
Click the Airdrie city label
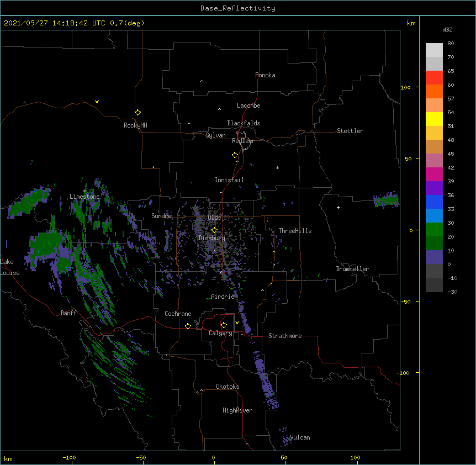click(x=223, y=297)
